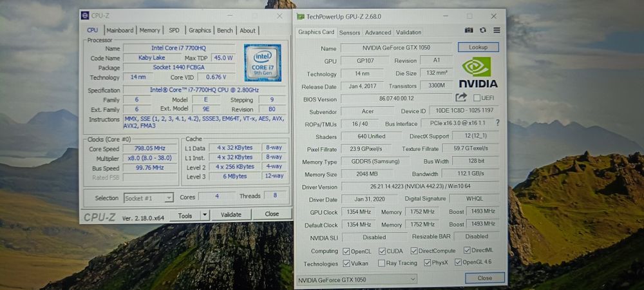
Task: Enable the Ray Tracing checkbox
Action: coord(381,264)
